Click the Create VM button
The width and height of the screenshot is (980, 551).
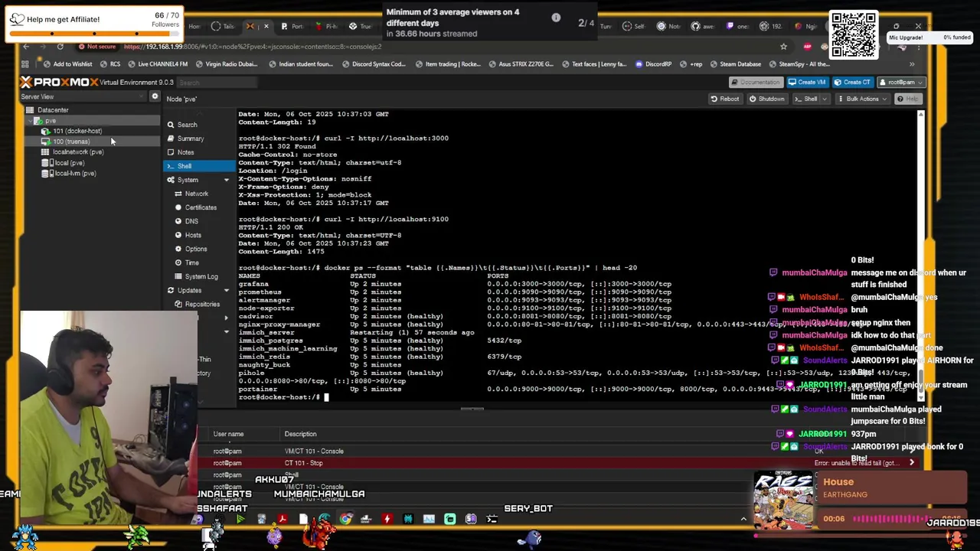coord(807,82)
